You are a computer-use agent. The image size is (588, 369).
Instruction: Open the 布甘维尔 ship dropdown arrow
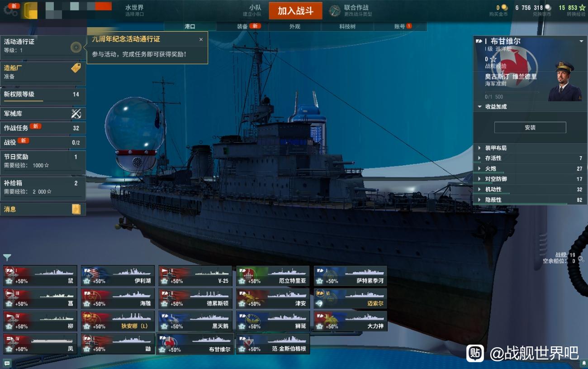[581, 41]
